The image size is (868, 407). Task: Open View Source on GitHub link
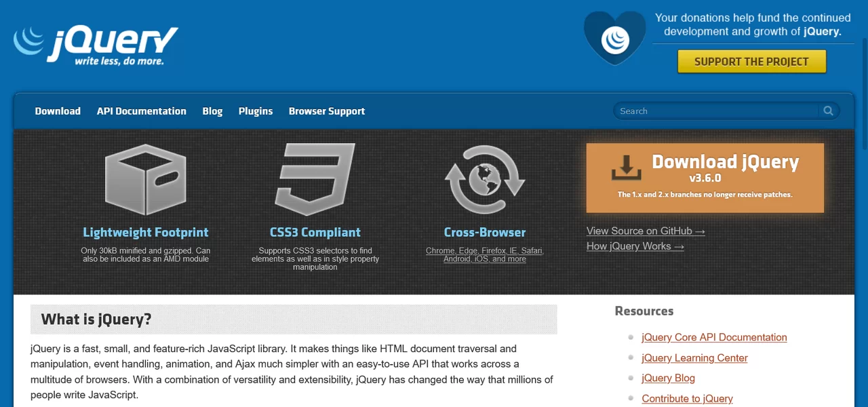[646, 231]
